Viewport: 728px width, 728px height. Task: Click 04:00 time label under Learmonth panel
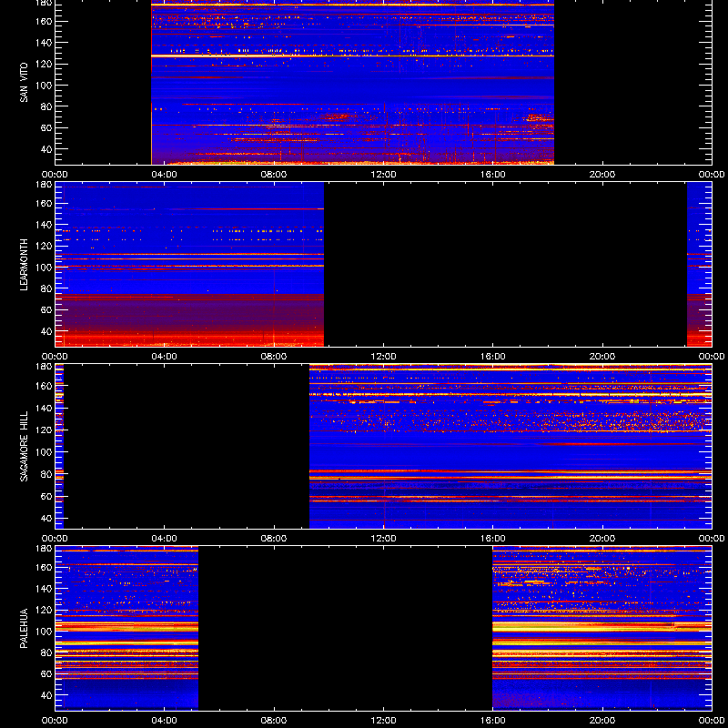165,357
